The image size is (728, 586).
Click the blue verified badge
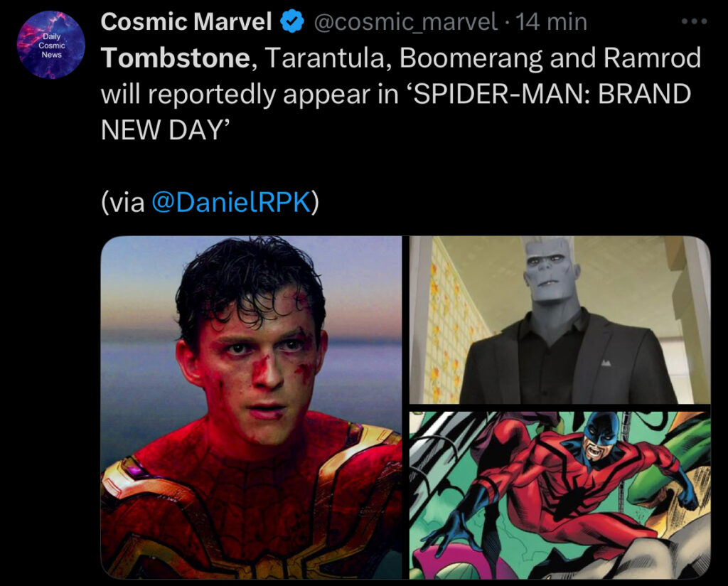coord(292,22)
